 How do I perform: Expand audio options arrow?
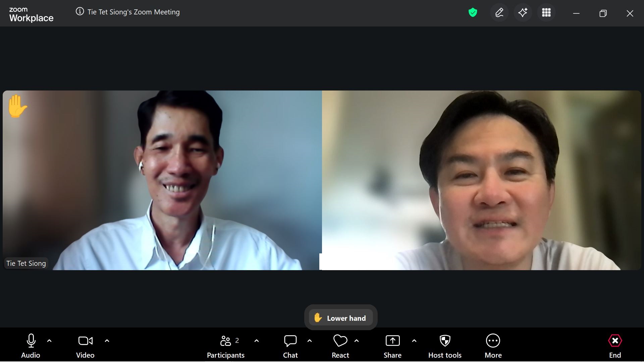click(x=49, y=341)
